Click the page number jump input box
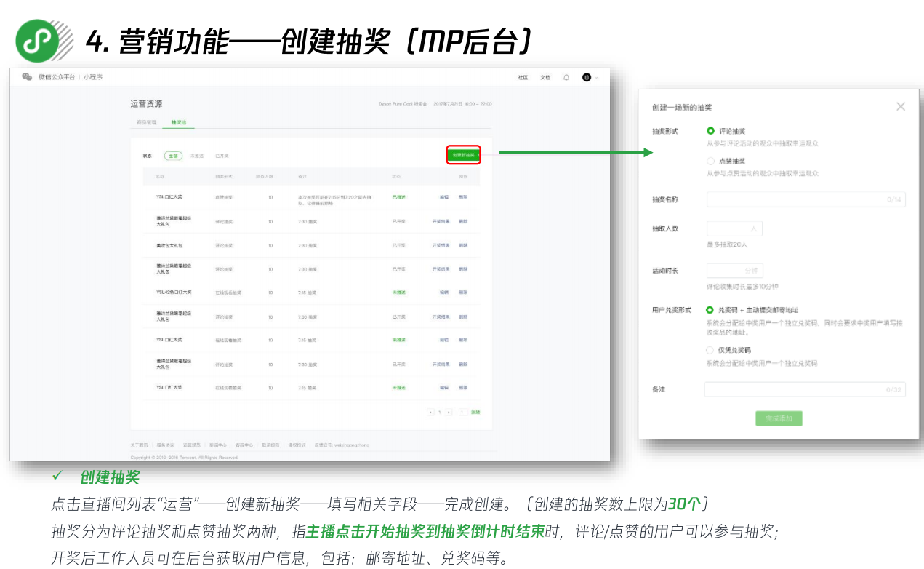 (462, 413)
